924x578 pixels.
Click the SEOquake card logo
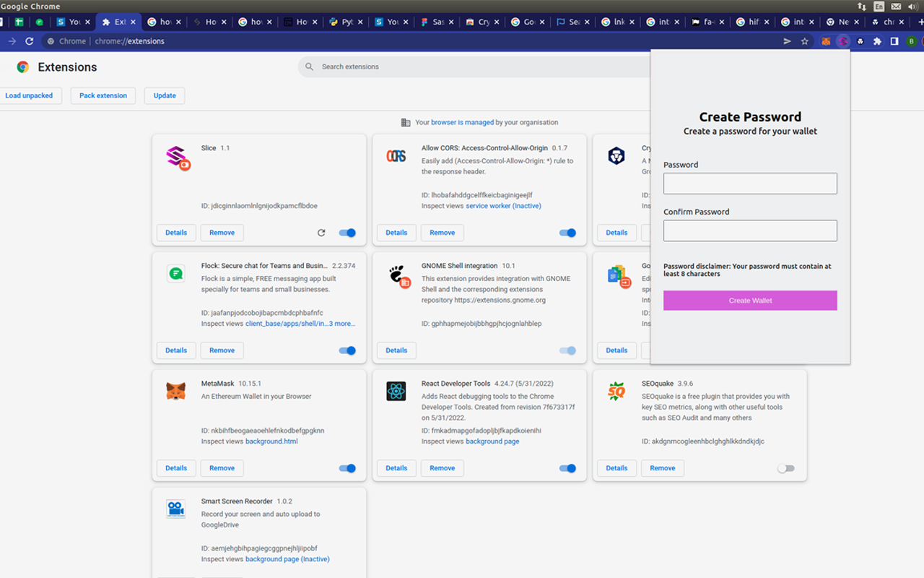[616, 392]
